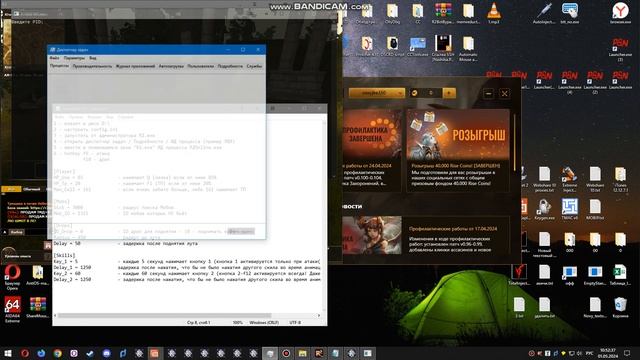Open the CCleaner desktop shortcut
This screenshot has width=640, height=360.
(x=418, y=46)
